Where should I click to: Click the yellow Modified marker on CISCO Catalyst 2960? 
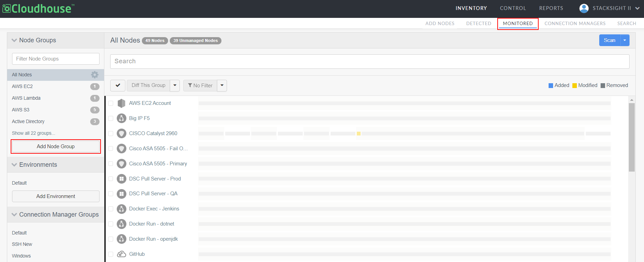tap(359, 133)
